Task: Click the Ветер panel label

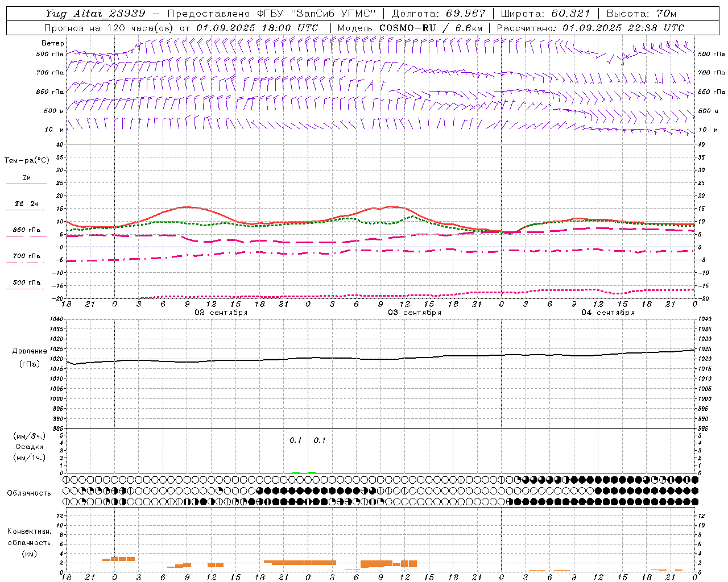Action: [53, 43]
